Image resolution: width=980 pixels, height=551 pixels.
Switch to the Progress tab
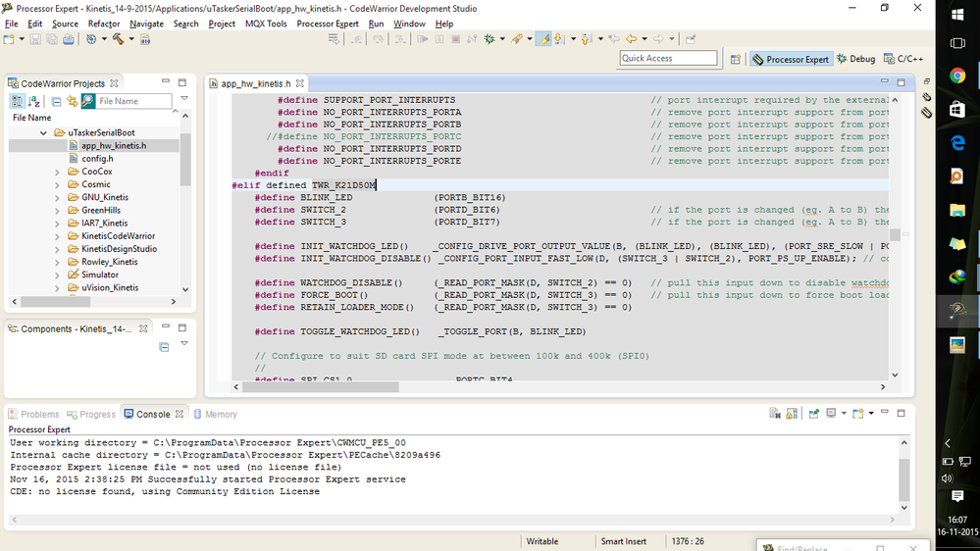[x=91, y=414]
